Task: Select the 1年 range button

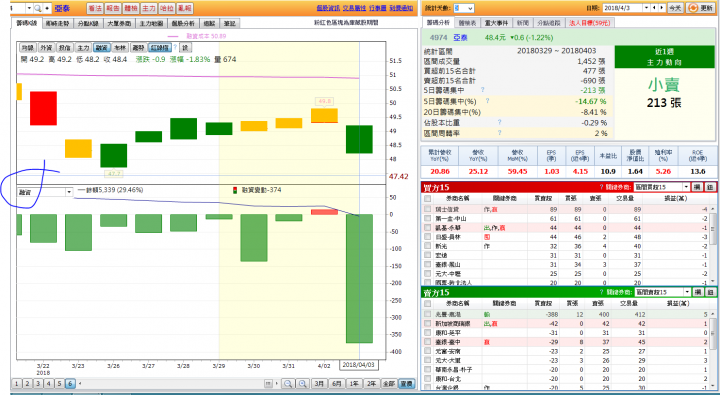Action: 354,384
